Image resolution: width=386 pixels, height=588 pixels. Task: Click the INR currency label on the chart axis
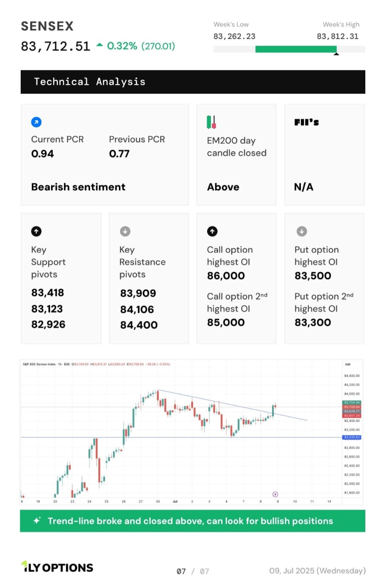348,364
